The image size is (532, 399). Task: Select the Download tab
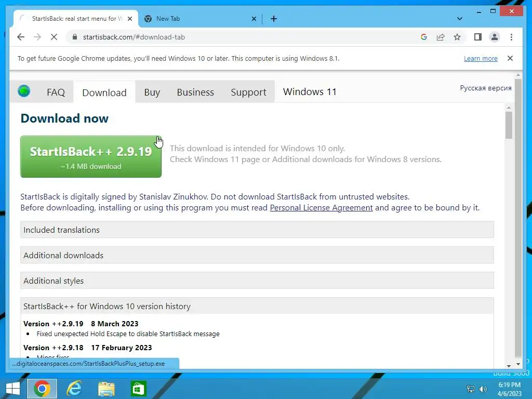coord(104,92)
